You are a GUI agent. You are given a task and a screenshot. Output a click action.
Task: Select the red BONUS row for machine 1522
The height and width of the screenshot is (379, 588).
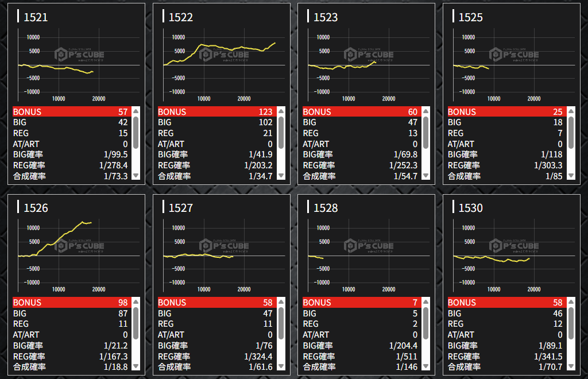coord(215,112)
